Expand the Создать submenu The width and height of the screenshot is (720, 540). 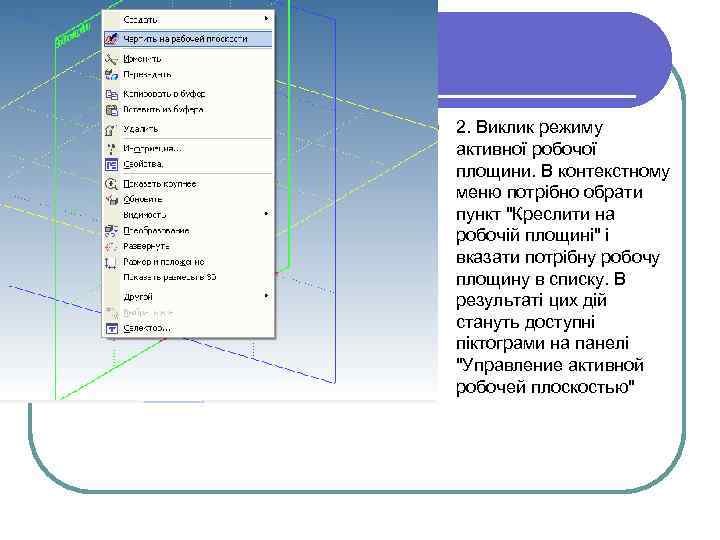point(188,19)
